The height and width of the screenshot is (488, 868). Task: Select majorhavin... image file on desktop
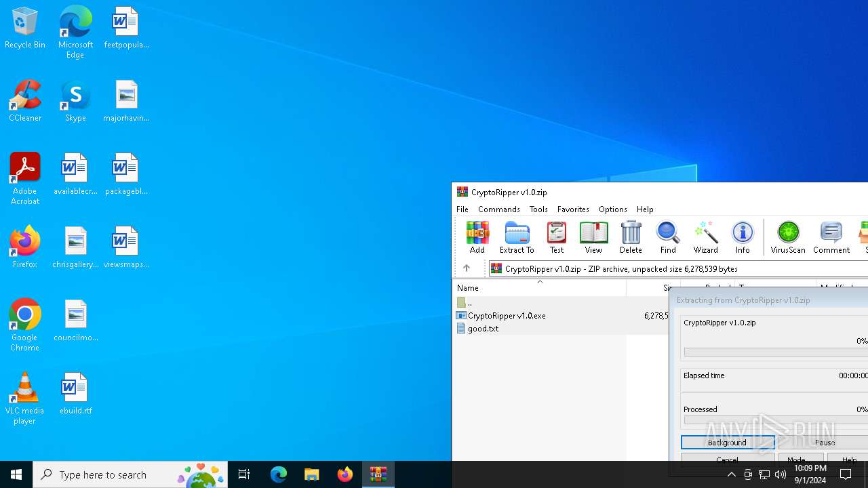pyautogui.click(x=126, y=102)
